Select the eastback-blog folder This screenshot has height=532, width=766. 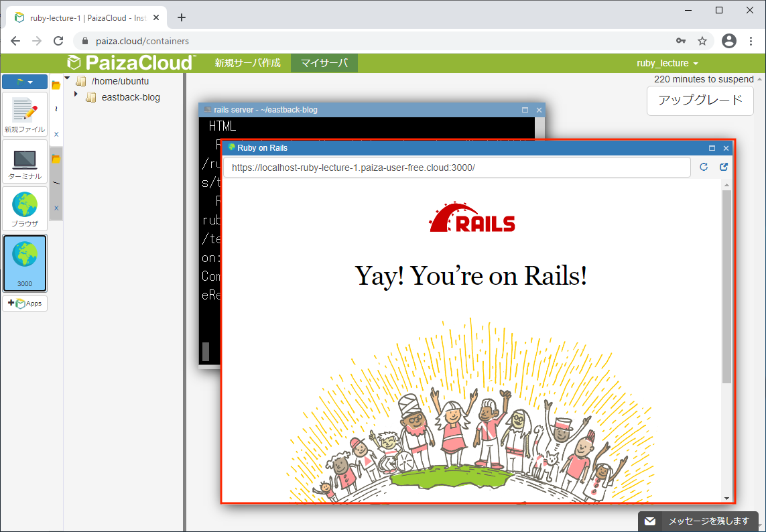click(131, 97)
